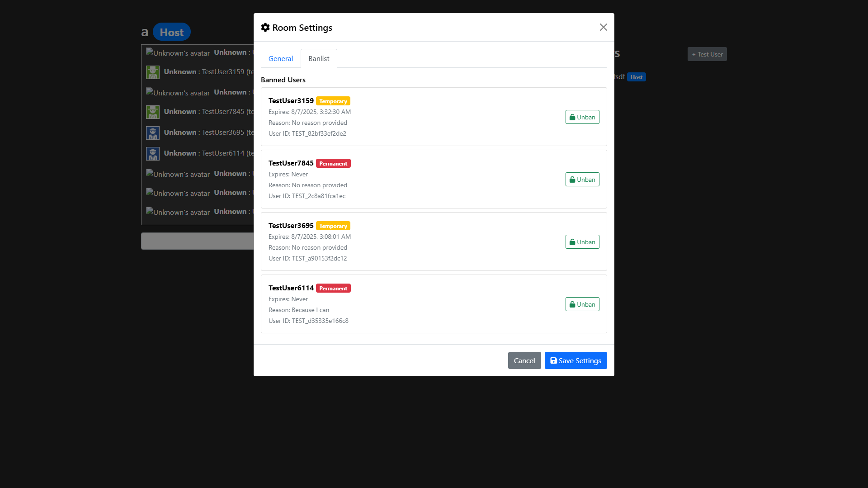The height and width of the screenshot is (488, 868).
Task: Unban TestUser3695
Action: point(582,242)
